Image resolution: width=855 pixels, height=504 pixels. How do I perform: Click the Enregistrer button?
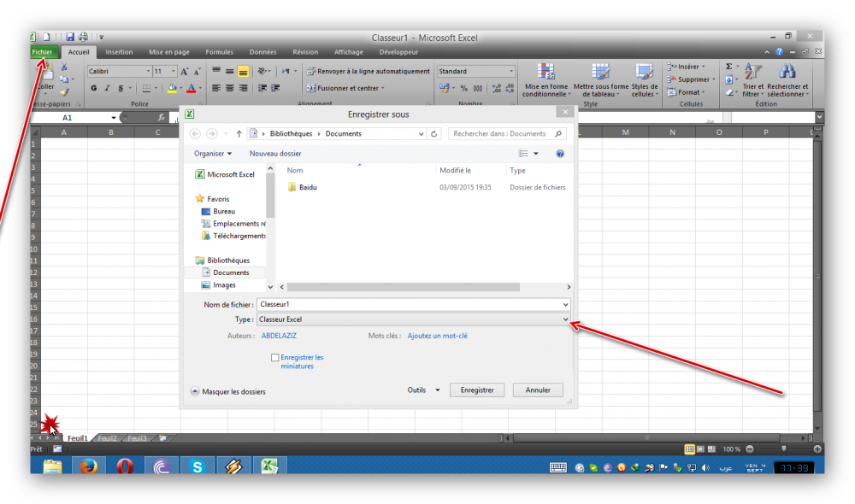pyautogui.click(x=477, y=390)
